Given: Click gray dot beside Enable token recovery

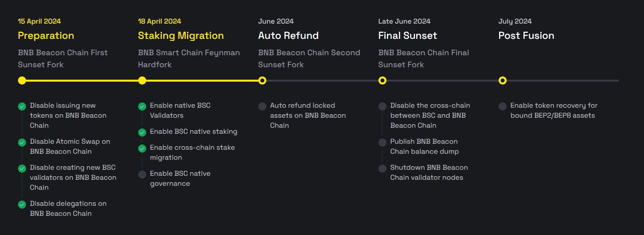Looking at the screenshot, I should pos(503,106).
